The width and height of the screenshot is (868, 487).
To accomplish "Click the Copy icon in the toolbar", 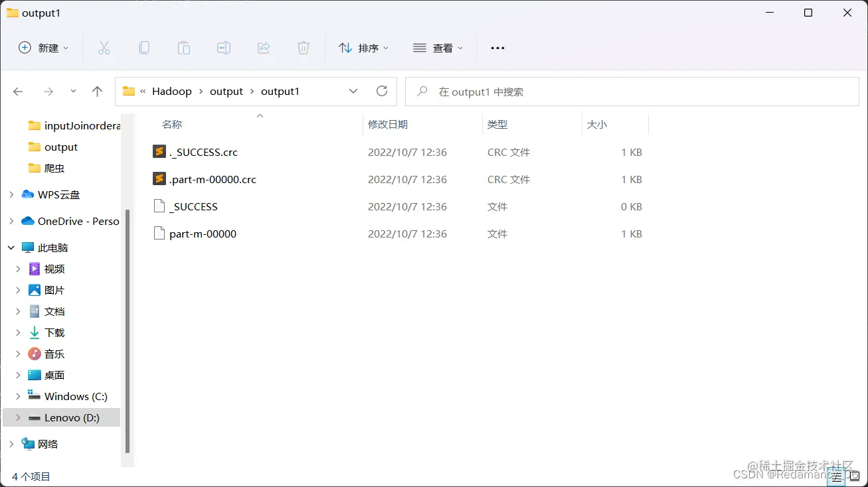I will (144, 47).
